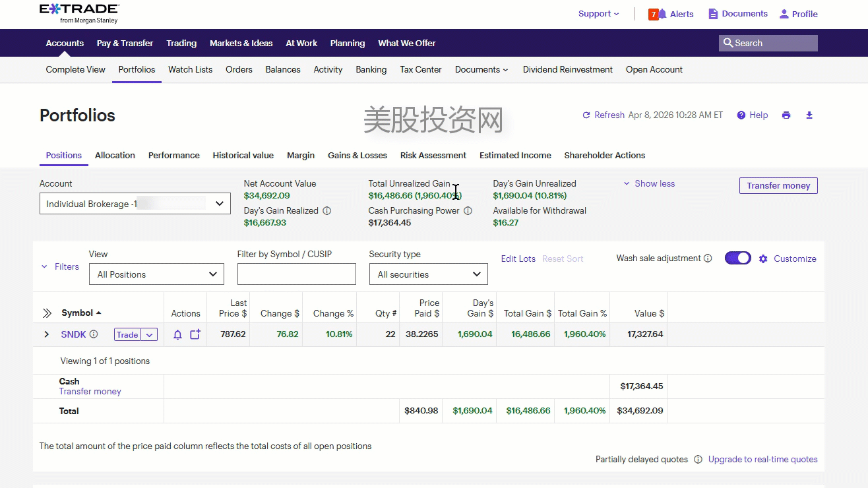Open the View All Positions dropdown
Image resolution: width=868 pixels, height=488 pixels.
[x=156, y=274]
